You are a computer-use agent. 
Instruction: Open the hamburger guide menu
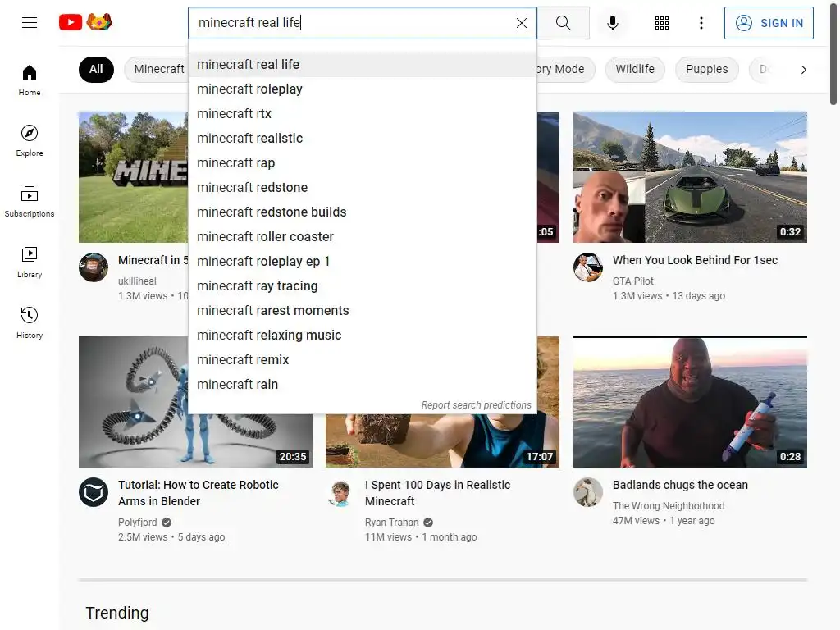point(30,22)
